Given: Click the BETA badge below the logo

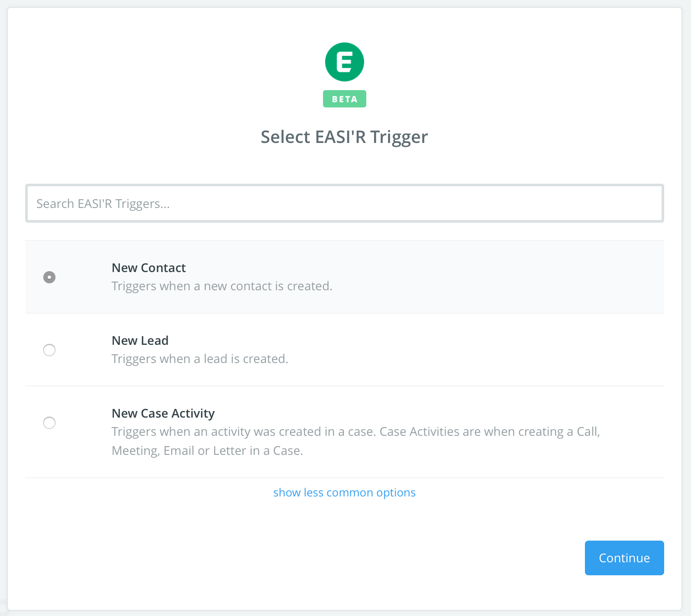Looking at the screenshot, I should coord(344,98).
